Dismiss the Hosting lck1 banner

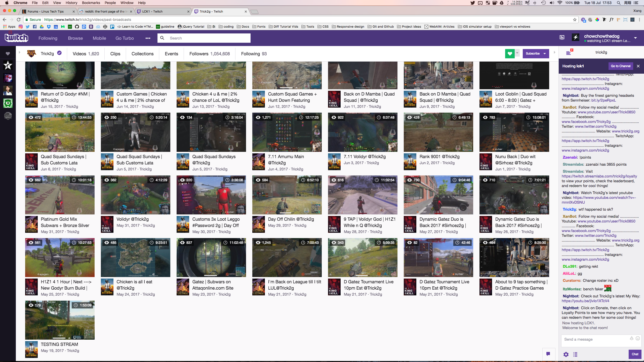click(638, 66)
